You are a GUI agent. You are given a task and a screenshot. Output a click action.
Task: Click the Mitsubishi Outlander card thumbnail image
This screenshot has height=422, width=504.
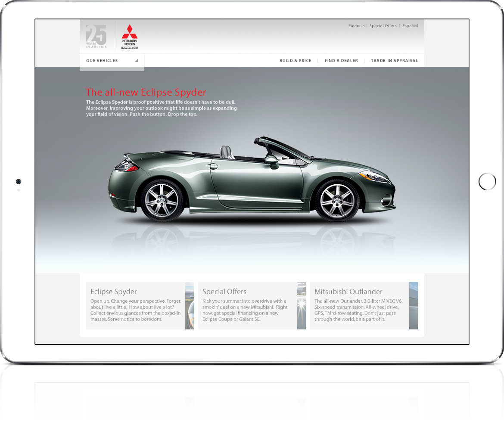[x=414, y=306]
